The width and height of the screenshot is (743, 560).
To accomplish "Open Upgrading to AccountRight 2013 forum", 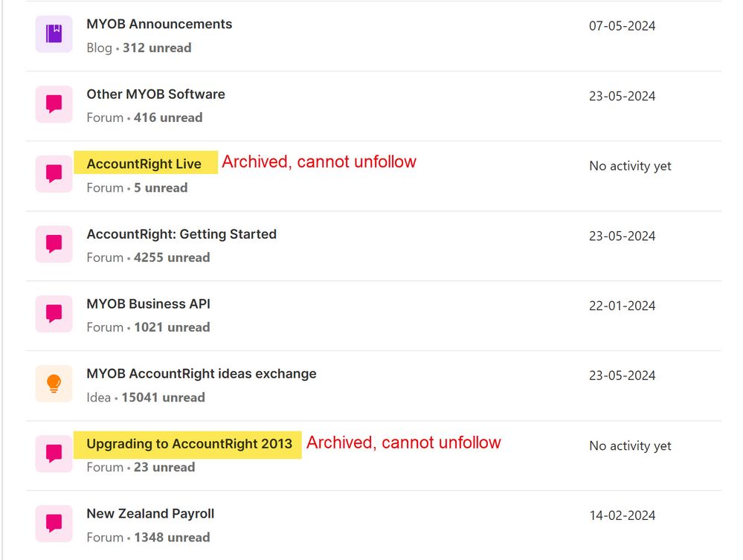I will point(189,444).
